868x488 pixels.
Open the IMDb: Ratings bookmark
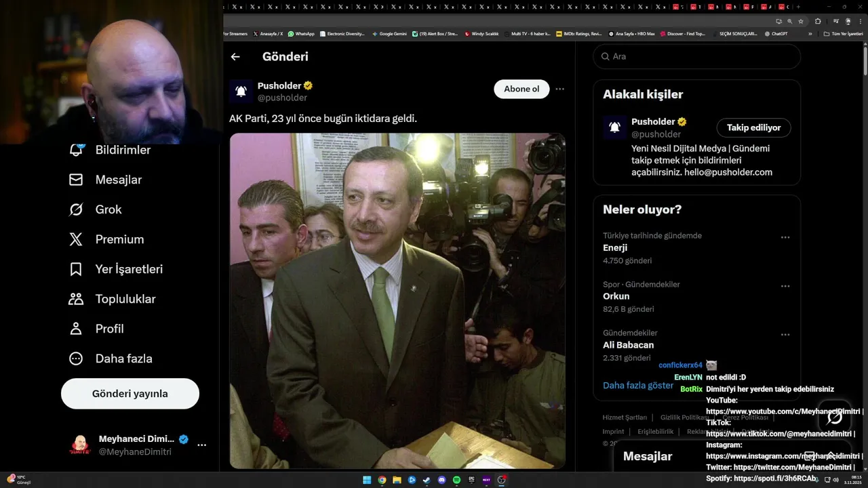(578, 33)
